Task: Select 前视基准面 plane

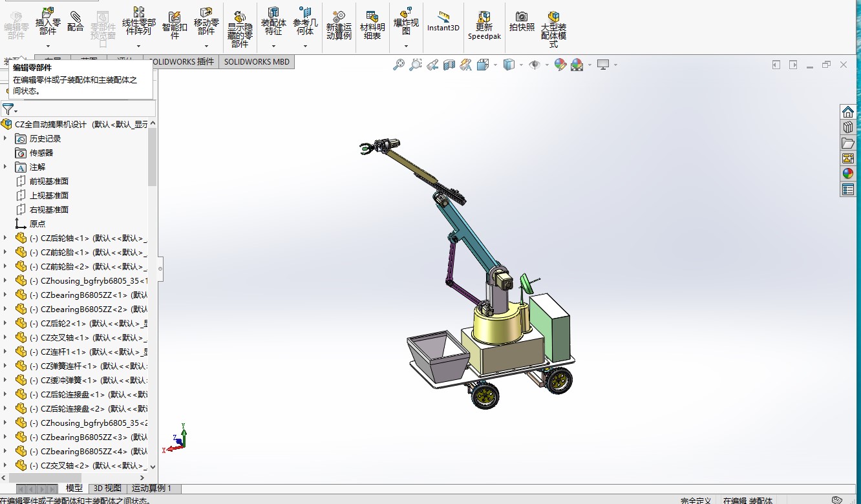Action: click(x=49, y=181)
